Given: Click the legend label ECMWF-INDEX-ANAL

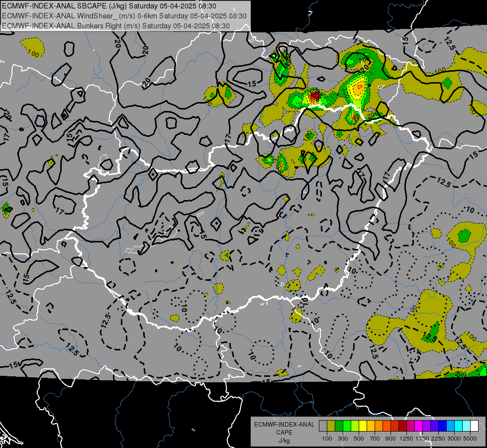Looking at the screenshot, I should 284,425.
